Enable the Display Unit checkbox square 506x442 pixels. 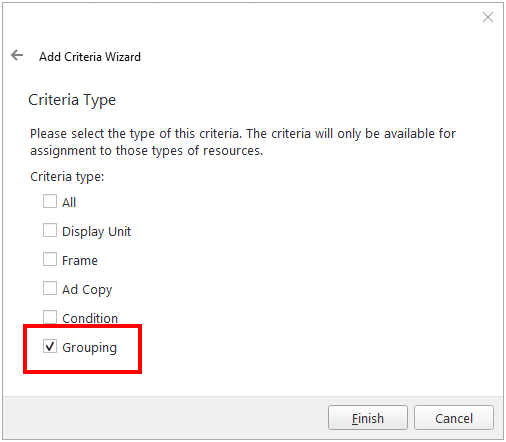point(50,230)
